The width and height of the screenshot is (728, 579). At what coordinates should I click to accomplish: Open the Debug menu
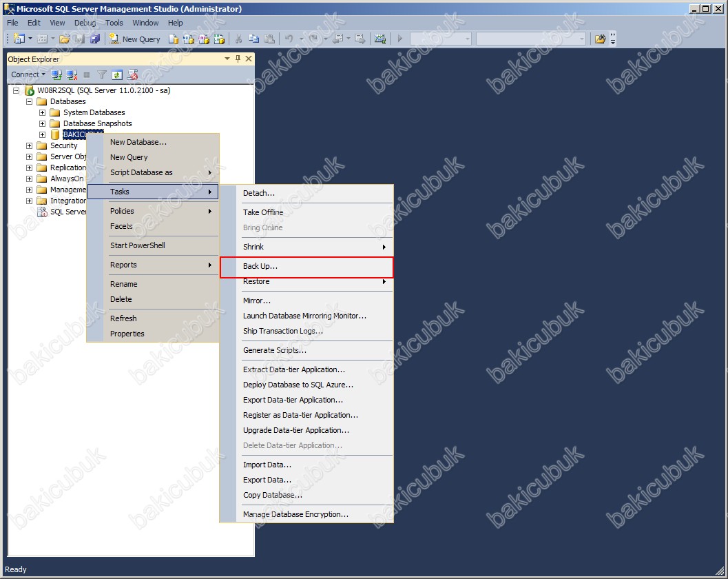[x=85, y=23]
